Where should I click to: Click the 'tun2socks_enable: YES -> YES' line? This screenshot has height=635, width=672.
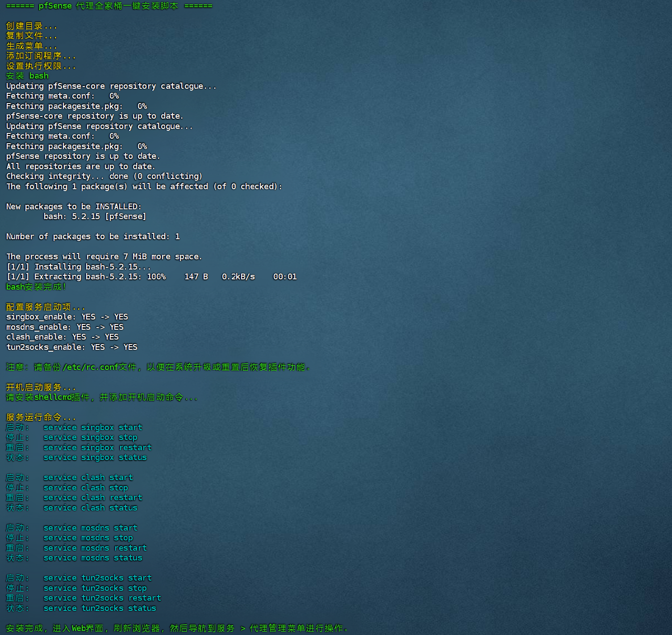pos(71,347)
